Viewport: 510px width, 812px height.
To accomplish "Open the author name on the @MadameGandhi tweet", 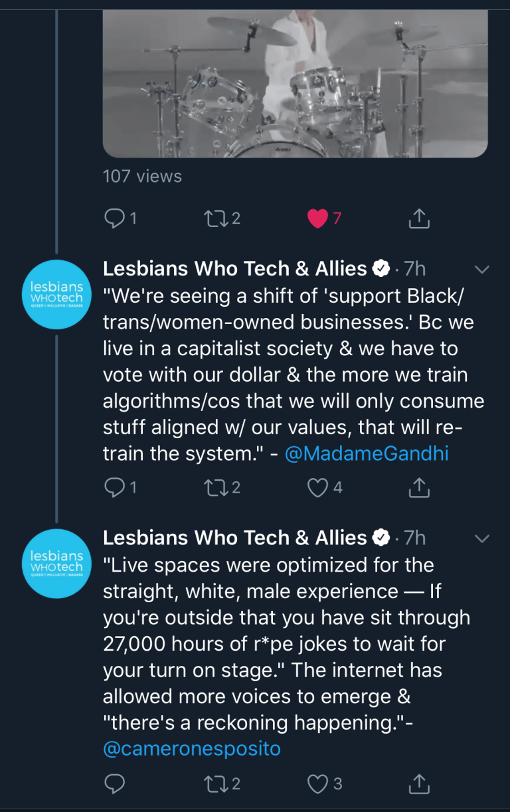I will [x=234, y=269].
